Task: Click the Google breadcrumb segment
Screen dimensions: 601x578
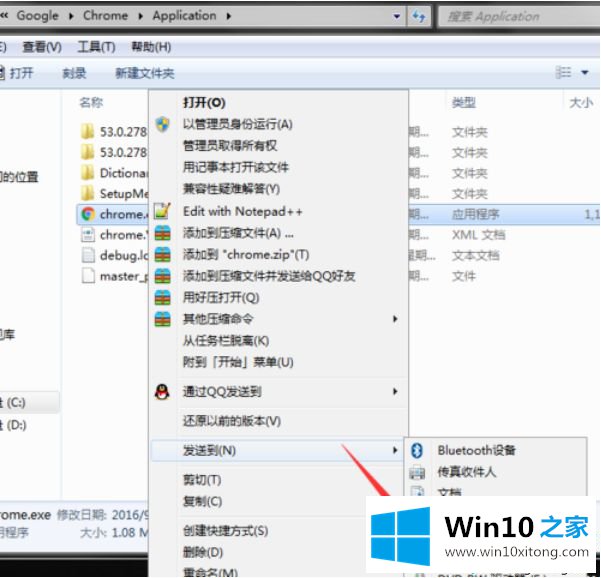Action: click(x=38, y=16)
